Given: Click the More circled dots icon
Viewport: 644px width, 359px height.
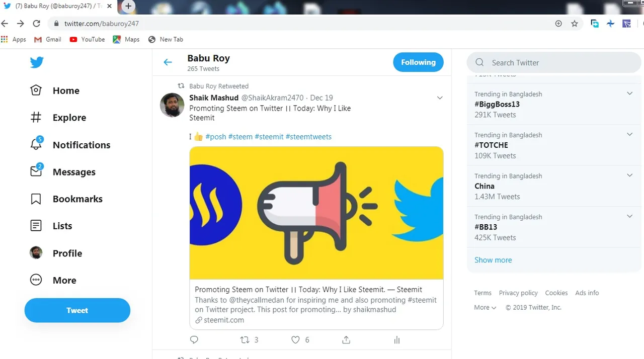Looking at the screenshot, I should [x=36, y=280].
